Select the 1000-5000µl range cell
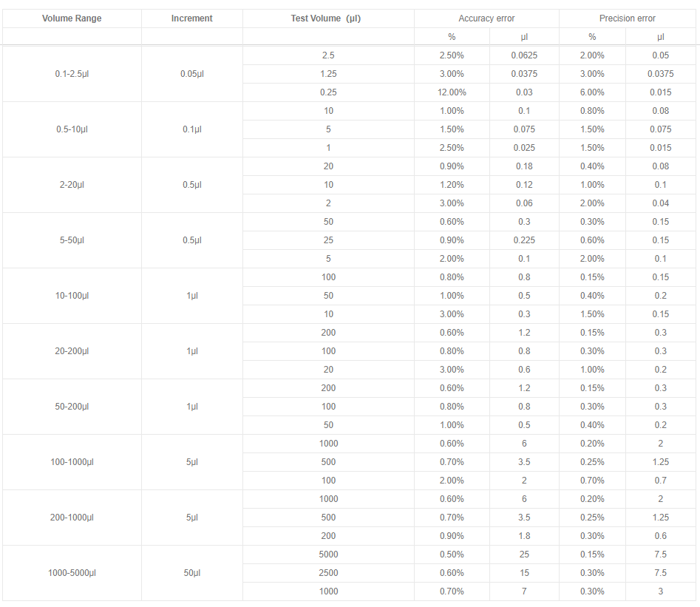The width and height of the screenshot is (700, 607). click(72, 572)
